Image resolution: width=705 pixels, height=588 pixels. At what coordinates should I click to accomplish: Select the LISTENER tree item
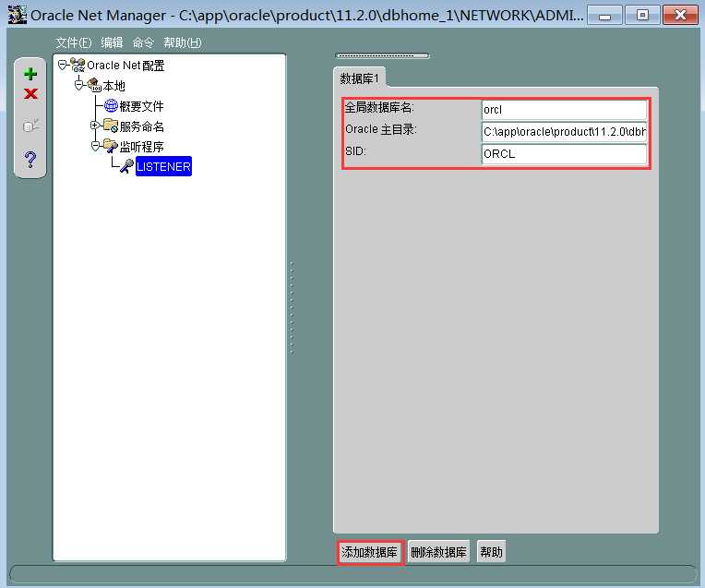click(163, 166)
